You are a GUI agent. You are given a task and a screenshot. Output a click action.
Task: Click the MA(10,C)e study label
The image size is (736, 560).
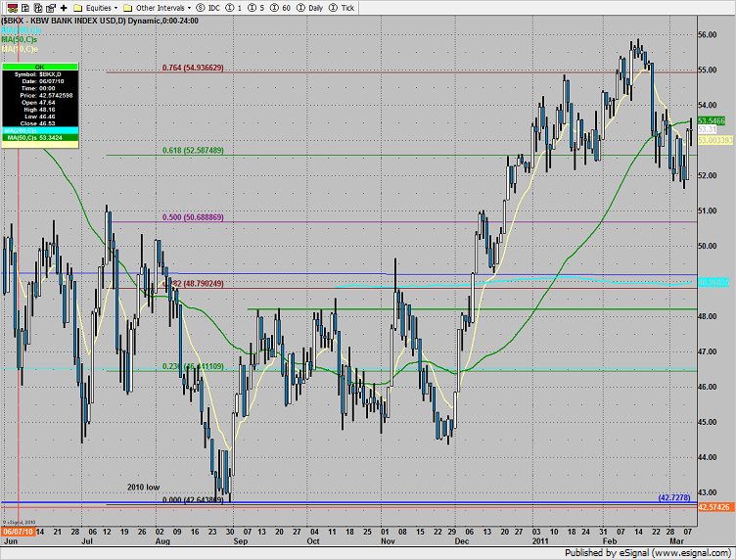(x=20, y=49)
